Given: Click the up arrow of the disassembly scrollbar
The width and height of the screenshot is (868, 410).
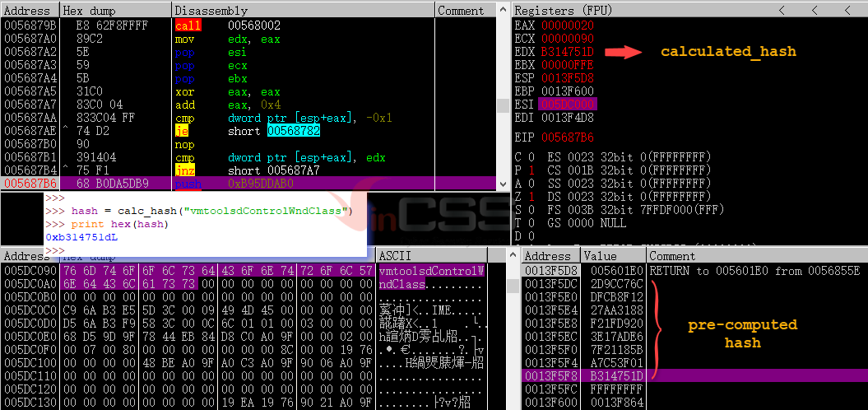Looking at the screenshot, I should (x=502, y=9).
